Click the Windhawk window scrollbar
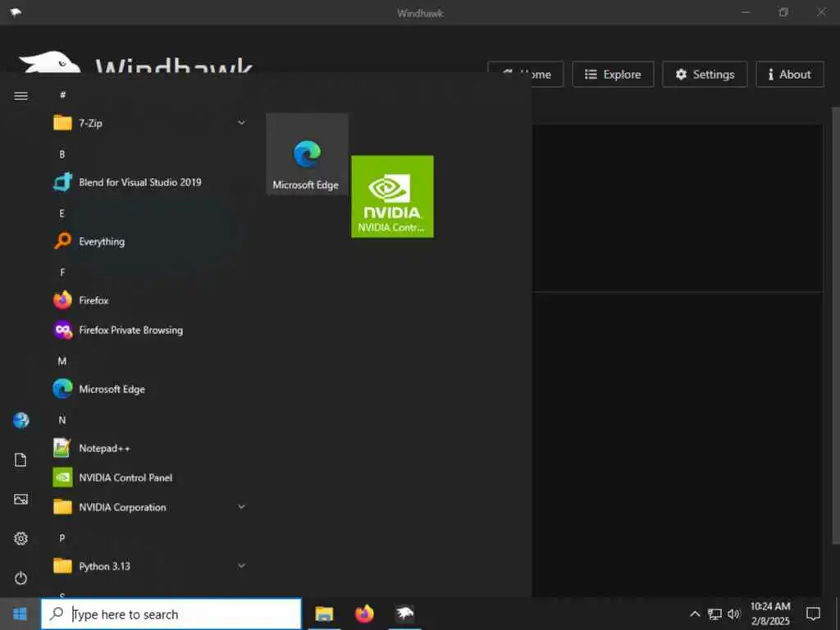The image size is (840, 630). [836, 324]
